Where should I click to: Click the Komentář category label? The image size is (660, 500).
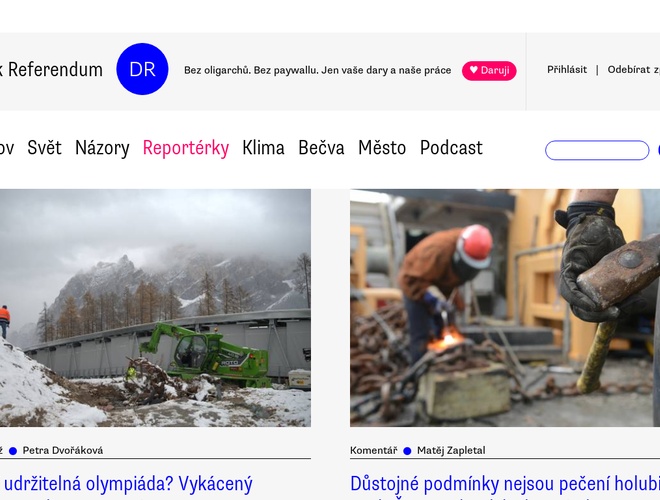pyautogui.click(x=373, y=450)
